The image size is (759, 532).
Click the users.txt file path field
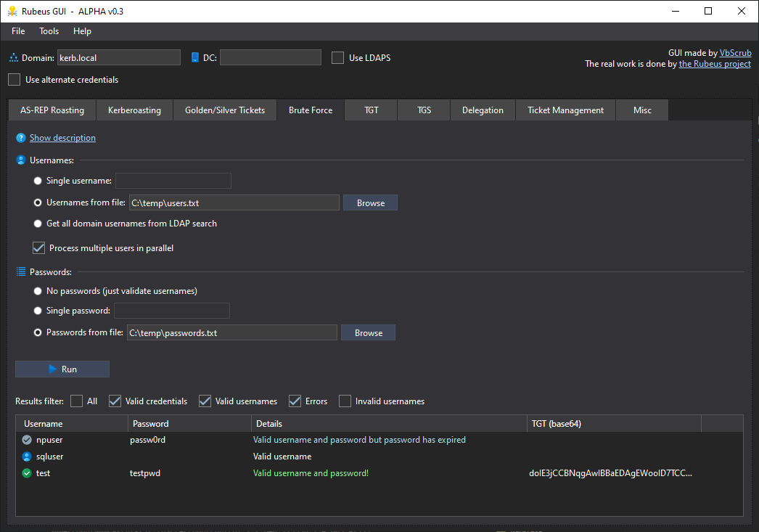[x=234, y=202]
